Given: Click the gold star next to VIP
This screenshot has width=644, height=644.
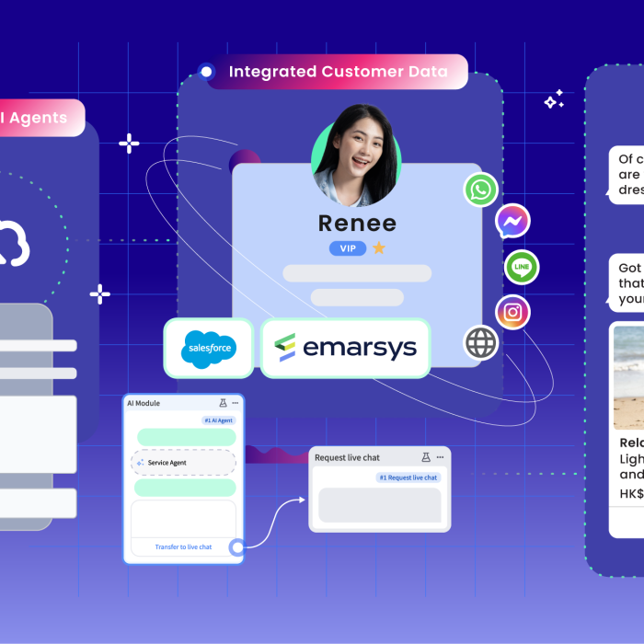Looking at the screenshot, I should click(x=379, y=247).
